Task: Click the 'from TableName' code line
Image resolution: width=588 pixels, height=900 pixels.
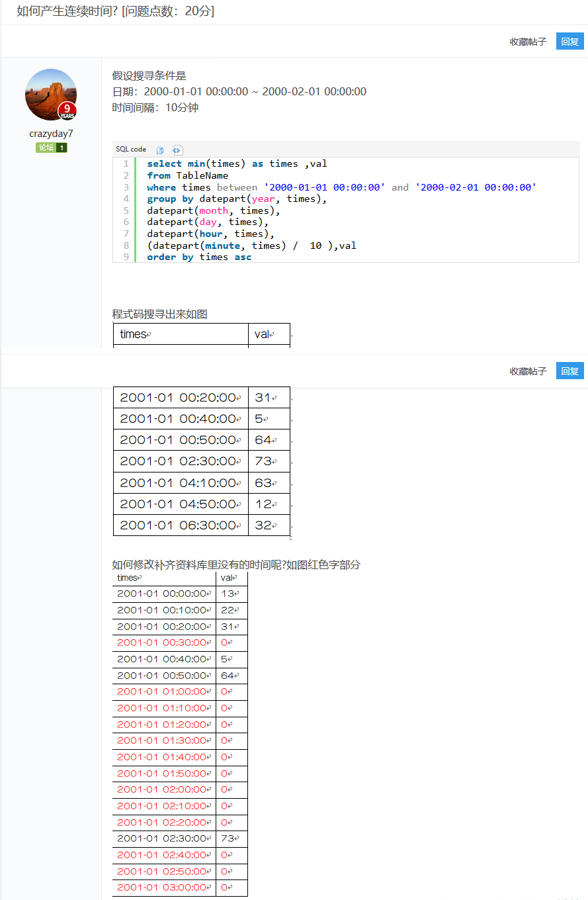Action: click(x=187, y=175)
